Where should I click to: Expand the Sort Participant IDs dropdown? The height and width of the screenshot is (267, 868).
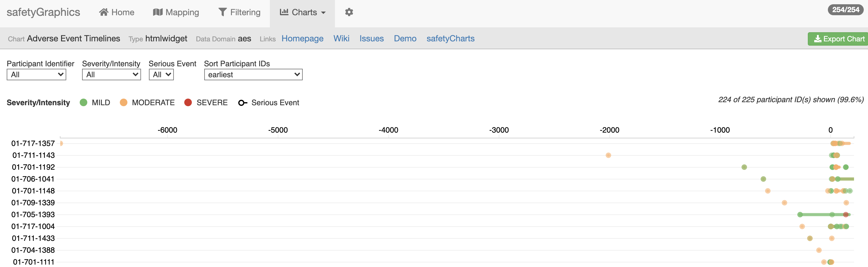coord(253,75)
